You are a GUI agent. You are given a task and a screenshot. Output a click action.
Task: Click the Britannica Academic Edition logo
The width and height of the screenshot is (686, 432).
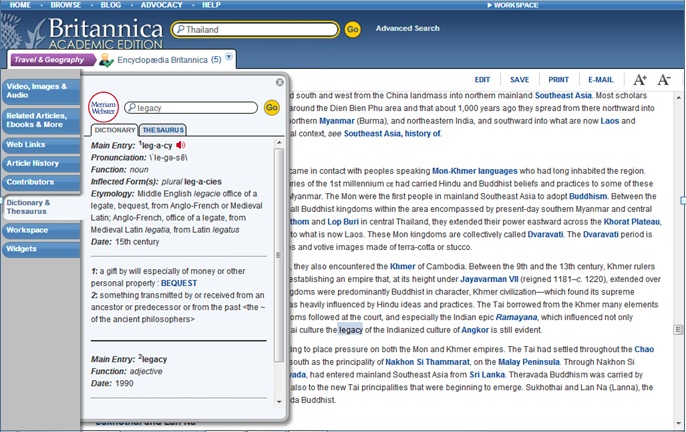(x=105, y=33)
